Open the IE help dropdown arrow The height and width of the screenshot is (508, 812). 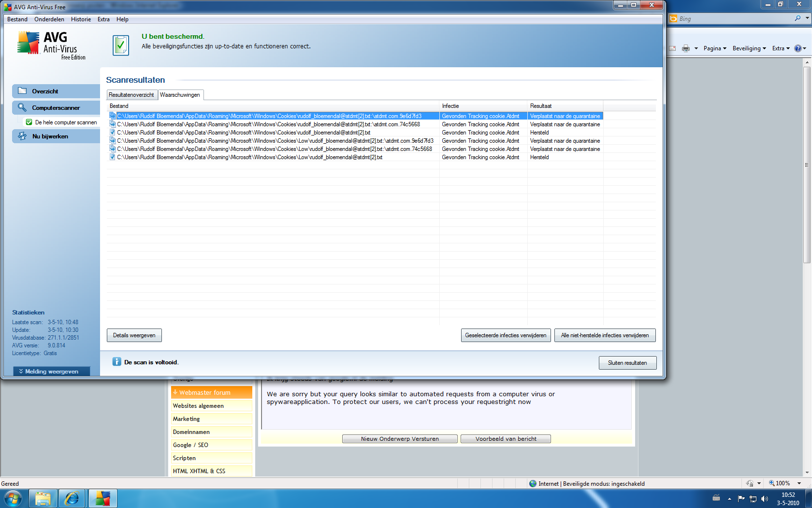coord(805,48)
